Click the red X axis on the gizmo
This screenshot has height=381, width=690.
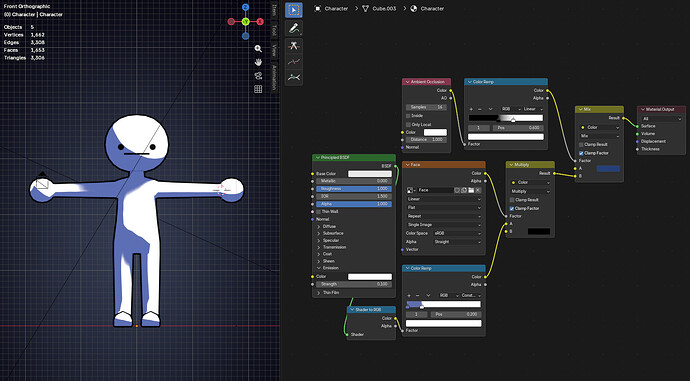(x=260, y=22)
